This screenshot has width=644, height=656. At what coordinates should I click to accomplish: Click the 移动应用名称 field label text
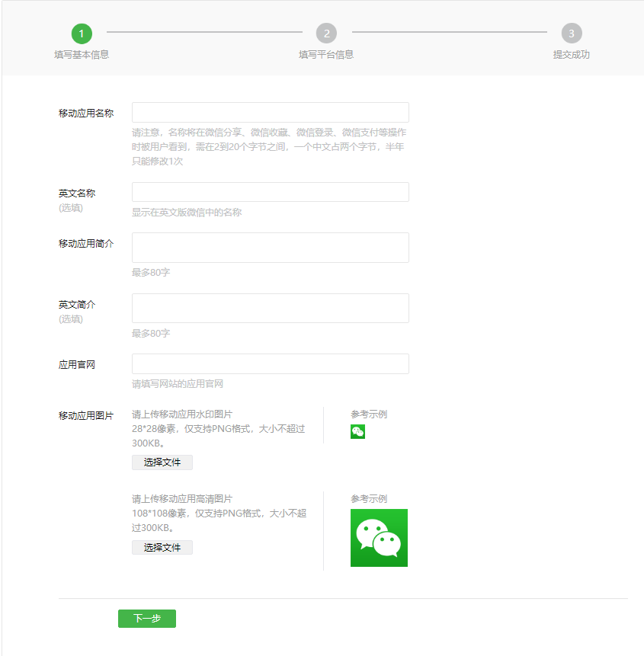pos(86,114)
